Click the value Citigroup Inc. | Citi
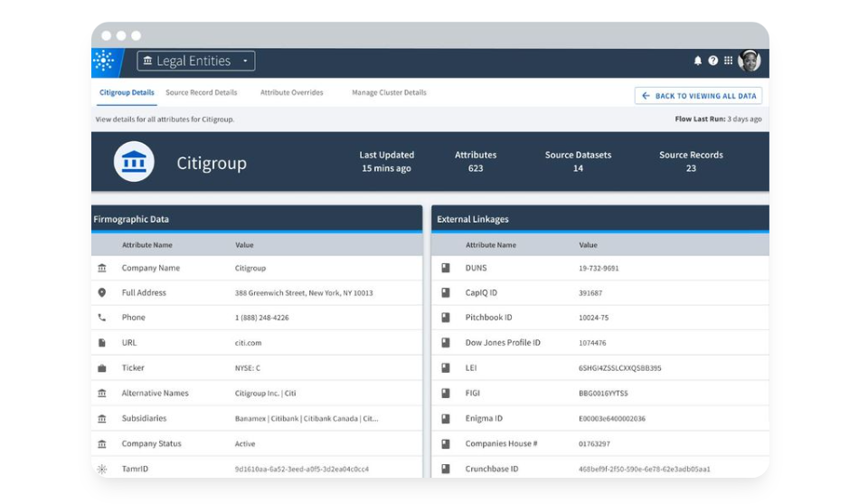 pyautogui.click(x=265, y=394)
